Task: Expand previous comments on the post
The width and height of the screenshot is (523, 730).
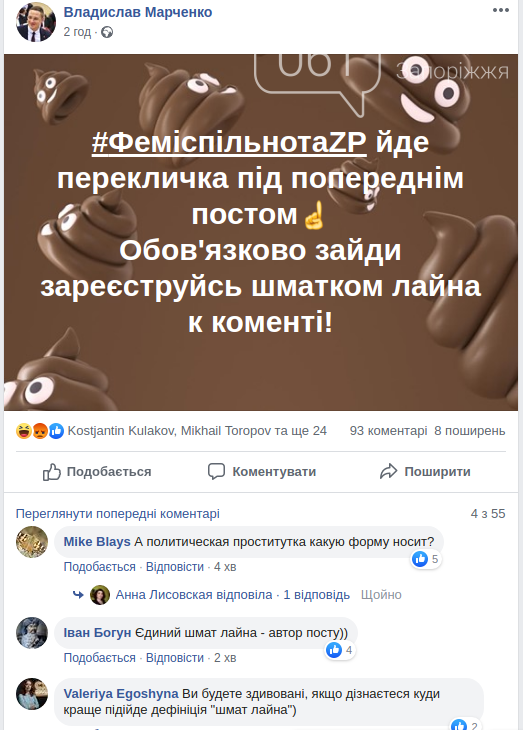Action: click(118, 514)
